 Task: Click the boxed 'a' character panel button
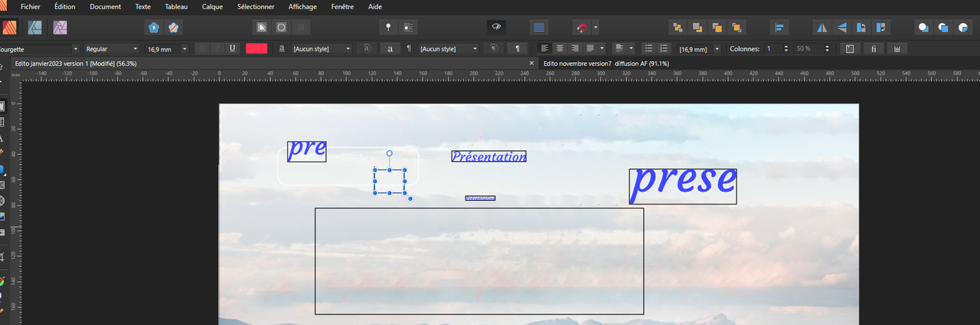(x=390, y=48)
